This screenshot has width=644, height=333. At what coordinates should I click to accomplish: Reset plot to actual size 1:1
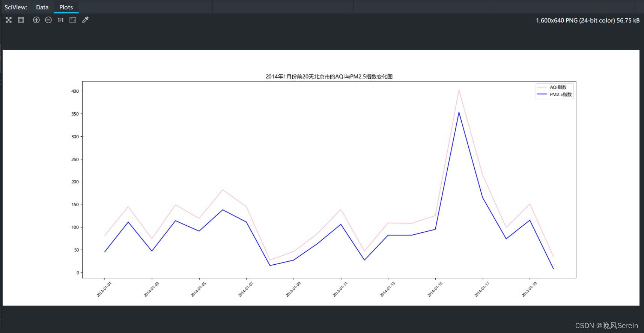[60, 20]
